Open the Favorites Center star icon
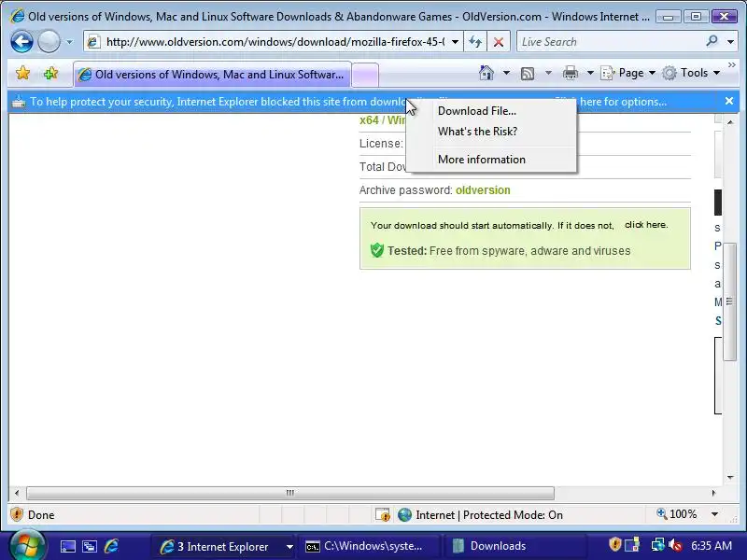The height and width of the screenshot is (560, 747). (22, 74)
